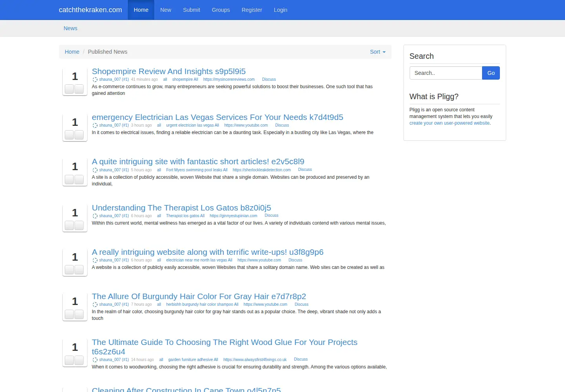565x392 pixels.
Task: Open Shopempire Review And Insights headline
Action: click(169, 71)
